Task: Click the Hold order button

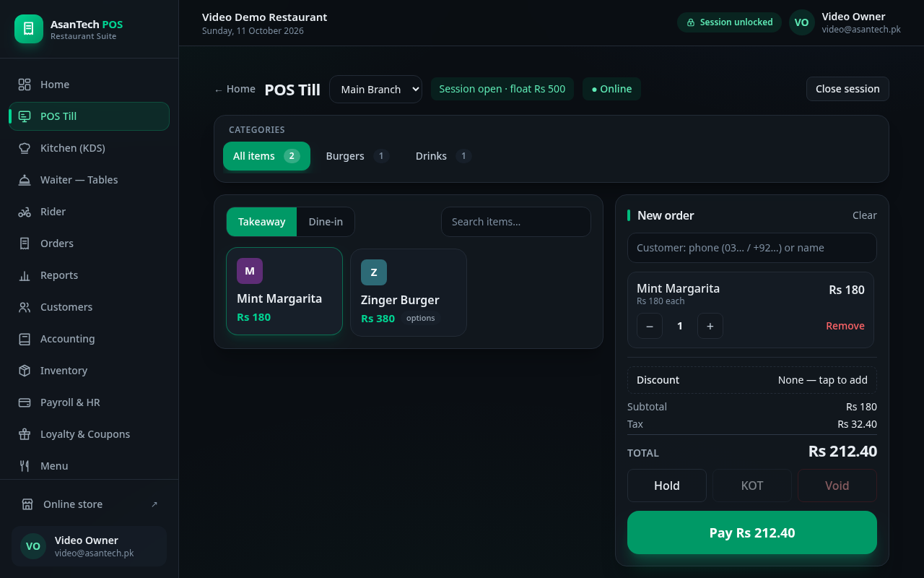Action: pyautogui.click(x=667, y=486)
